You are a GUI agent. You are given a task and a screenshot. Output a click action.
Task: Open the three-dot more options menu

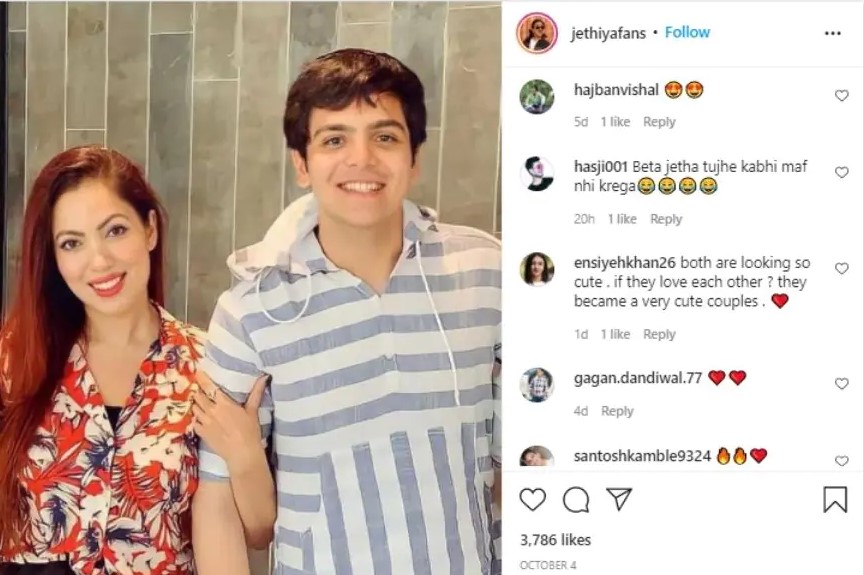833,34
